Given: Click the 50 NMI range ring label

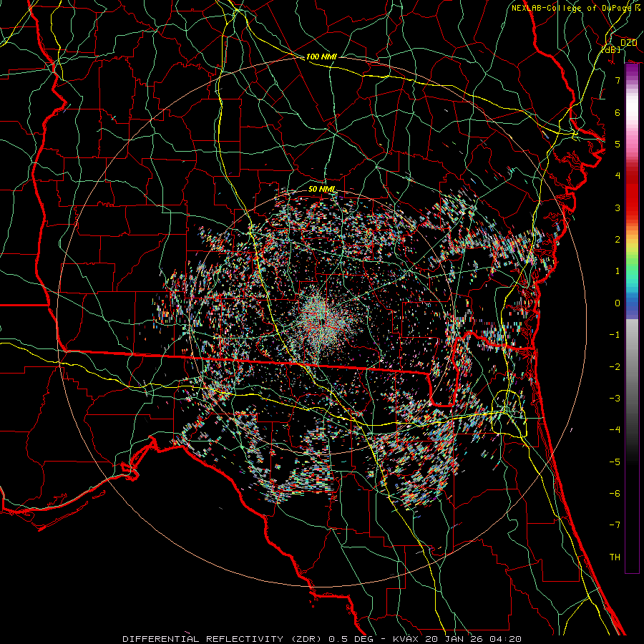Looking at the screenshot, I should tap(321, 189).
